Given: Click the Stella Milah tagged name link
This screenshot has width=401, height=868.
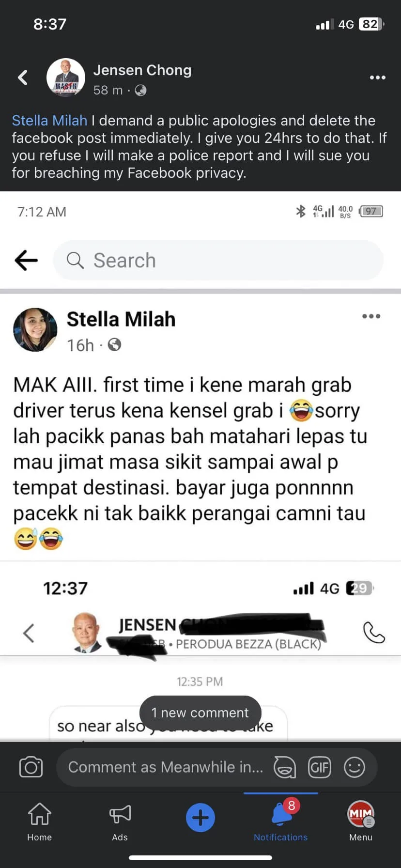Looking at the screenshot, I should [49, 121].
